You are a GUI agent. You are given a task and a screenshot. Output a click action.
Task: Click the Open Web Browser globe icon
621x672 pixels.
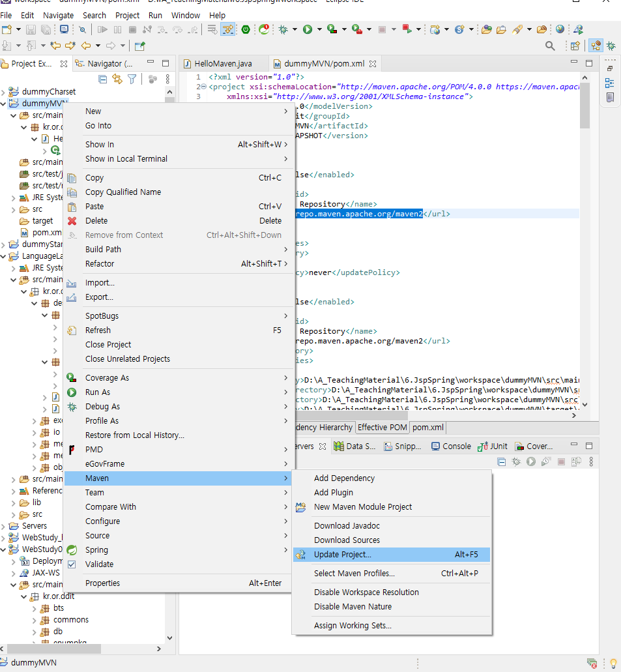tap(560, 29)
